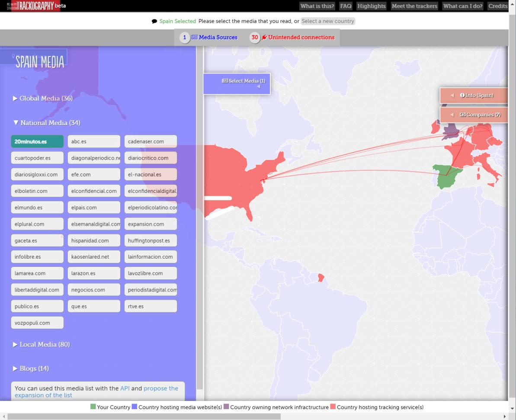Click the Companies (7) panel arrow icon
Image resolution: width=516 pixels, height=420 pixels.
click(x=452, y=115)
